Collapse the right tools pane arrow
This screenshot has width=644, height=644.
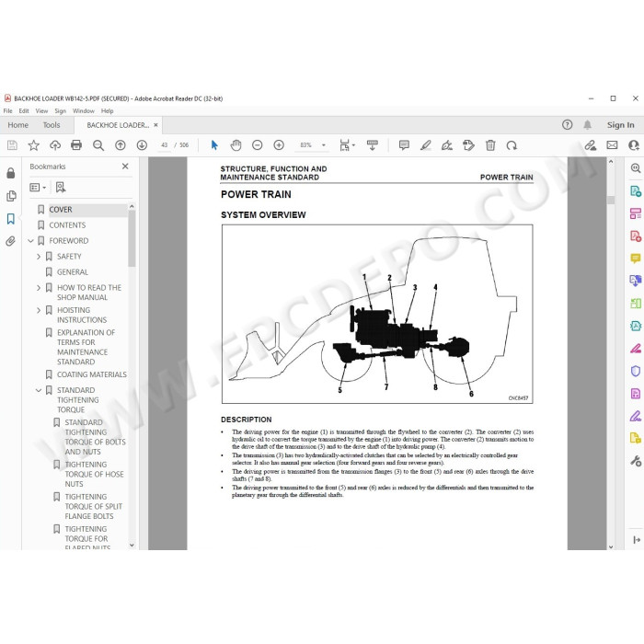click(x=637, y=540)
